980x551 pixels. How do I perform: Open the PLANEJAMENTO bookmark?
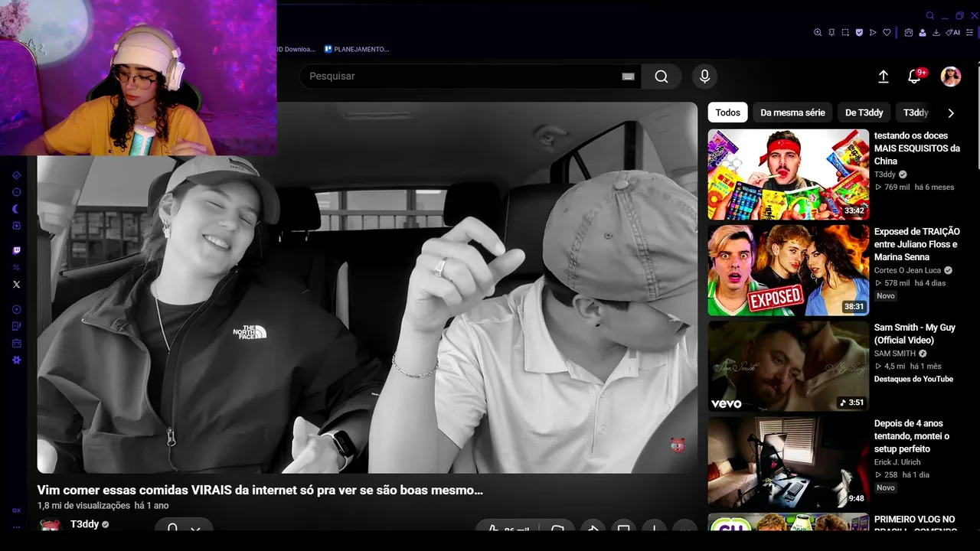pyautogui.click(x=357, y=49)
